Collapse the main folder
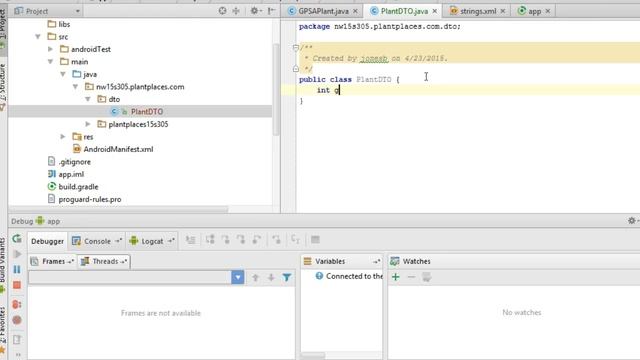This screenshot has height=360, width=640. [x=51, y=62]
